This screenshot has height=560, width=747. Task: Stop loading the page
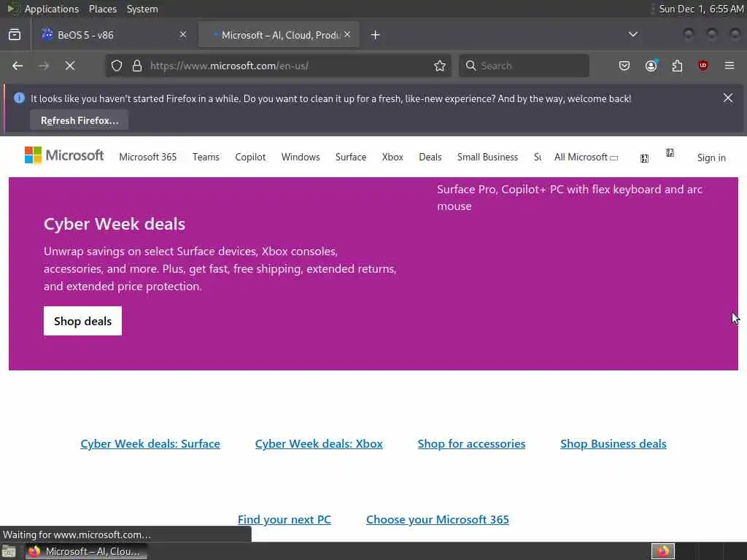tap(70, 66)
